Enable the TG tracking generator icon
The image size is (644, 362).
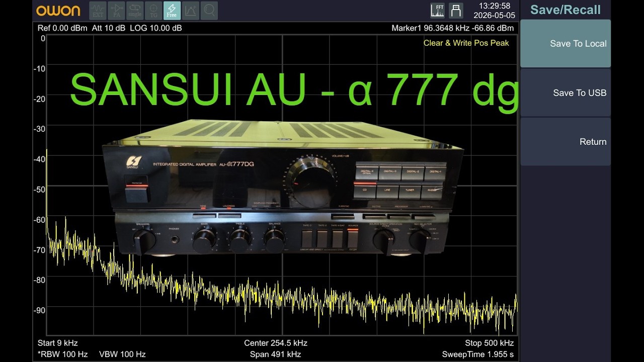pos(153,10)
